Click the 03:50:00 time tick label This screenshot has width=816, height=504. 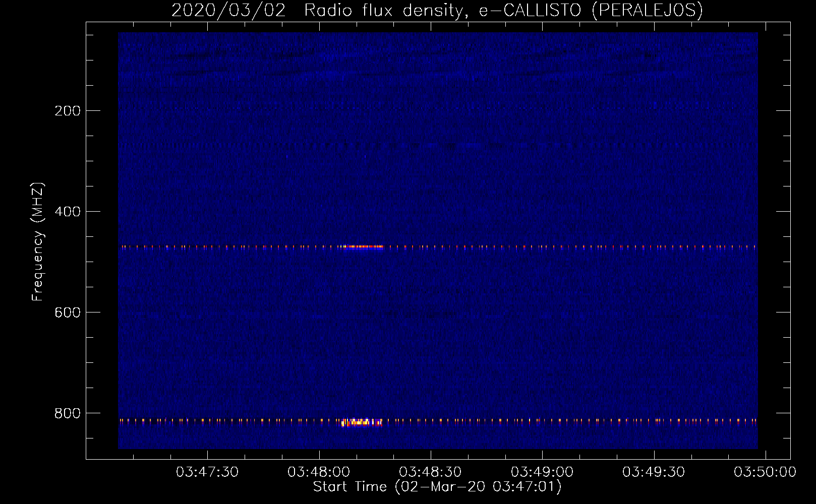pos(765,472)
